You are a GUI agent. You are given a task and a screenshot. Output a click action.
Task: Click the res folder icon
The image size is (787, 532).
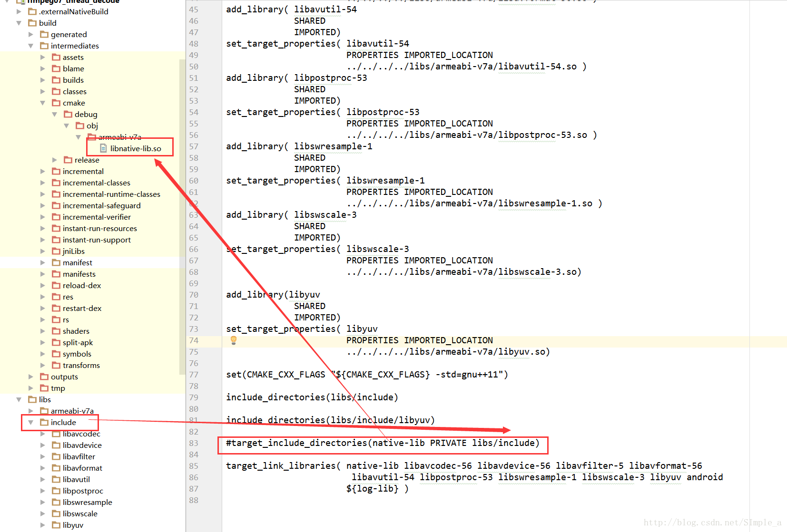click(x=56, y=297)
